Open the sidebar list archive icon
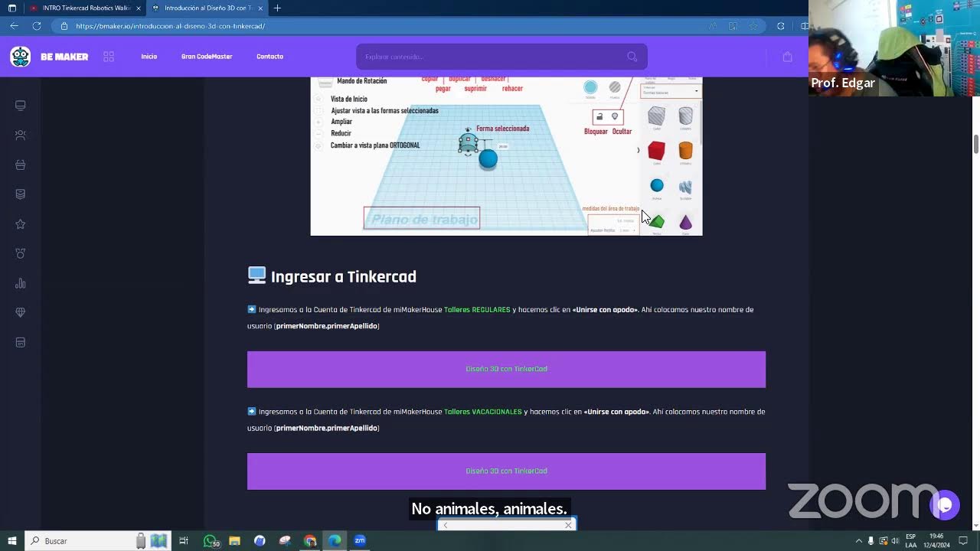 click(21, 342)
